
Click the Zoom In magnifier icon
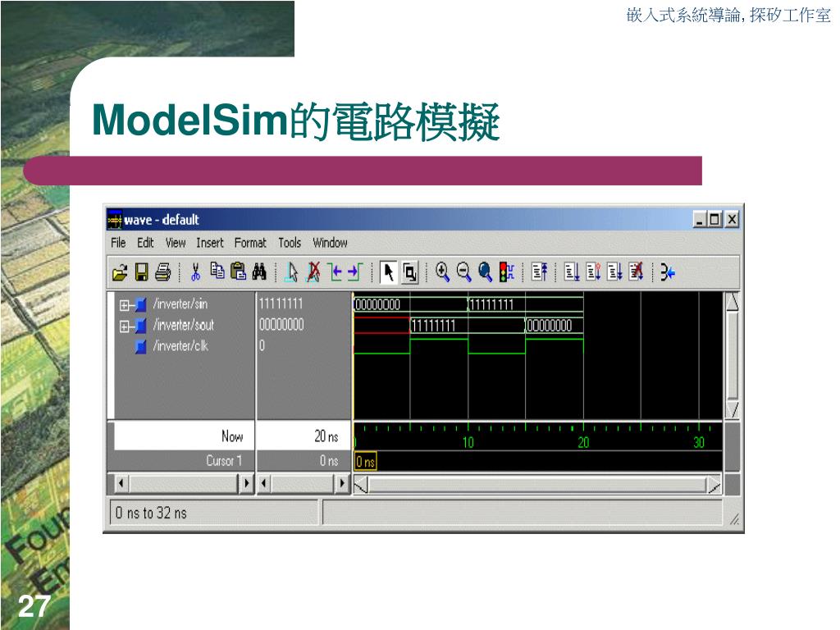point(442,272)
